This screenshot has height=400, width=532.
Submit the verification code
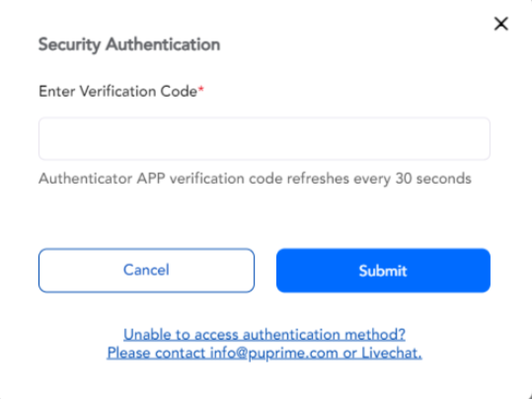[383, 271]
